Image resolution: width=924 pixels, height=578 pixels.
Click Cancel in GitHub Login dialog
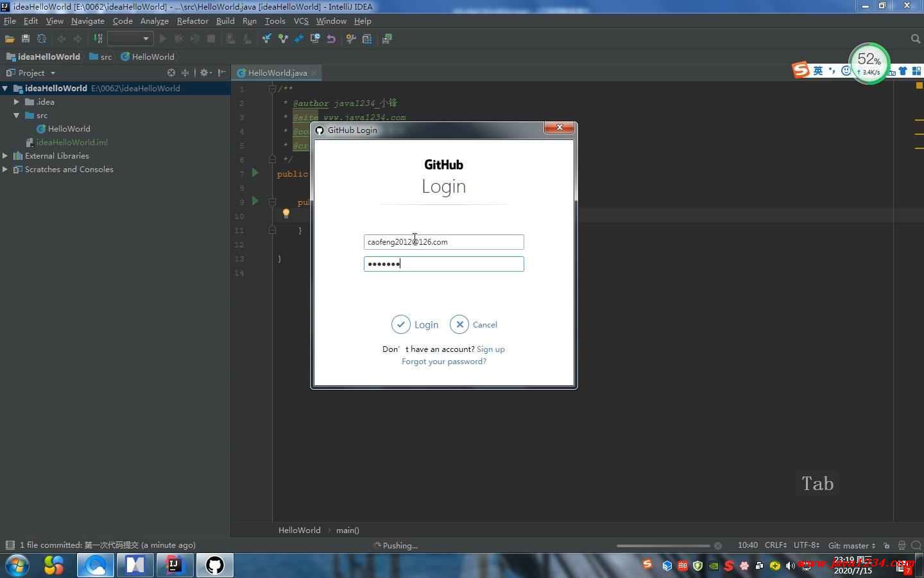point(474,324)
